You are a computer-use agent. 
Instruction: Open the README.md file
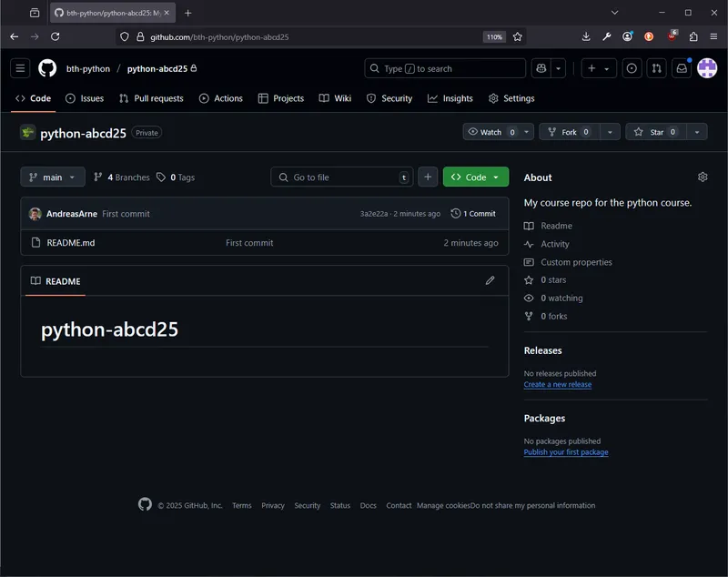coord(71,243)
